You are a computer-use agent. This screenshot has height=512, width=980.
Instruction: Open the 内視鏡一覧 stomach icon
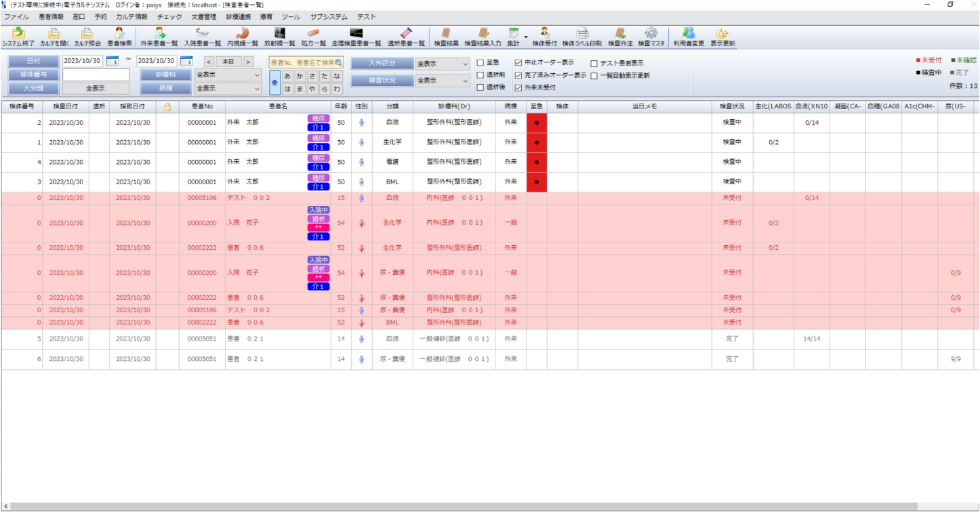coord(243,33)
